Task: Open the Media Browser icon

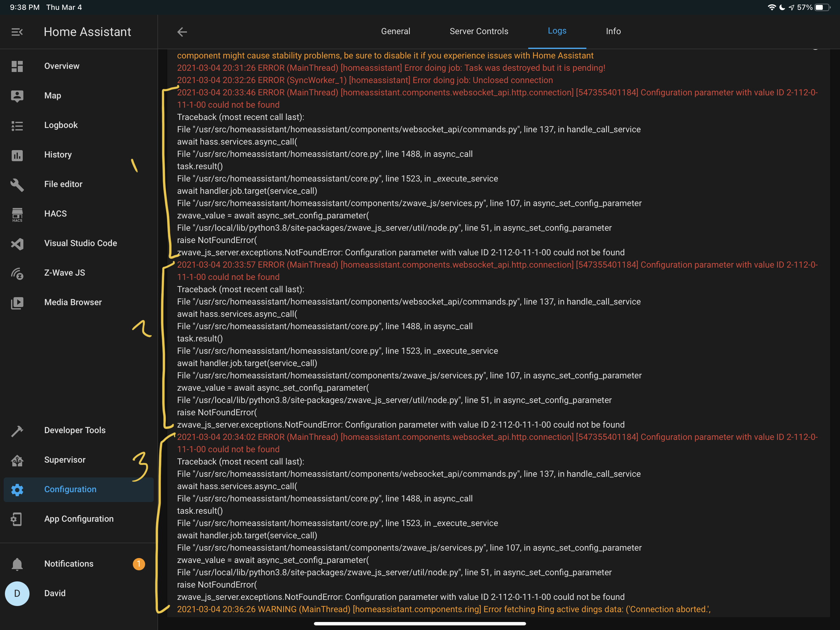Action: point(17,303)
